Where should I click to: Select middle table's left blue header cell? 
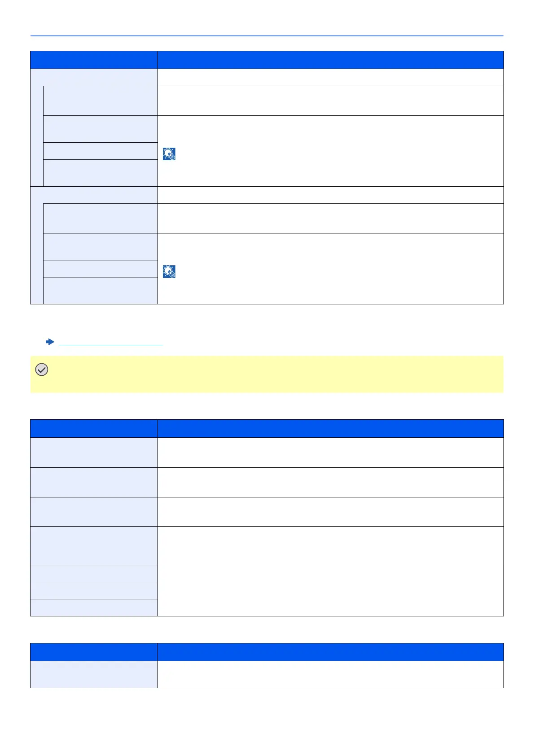click(94, 428)
